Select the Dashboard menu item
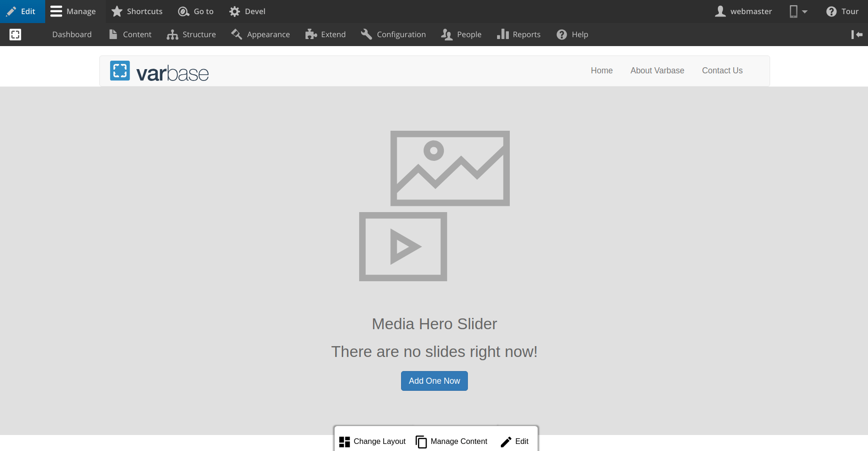The height and width of the screenshot is (451, 868). (x=72, y=34)
